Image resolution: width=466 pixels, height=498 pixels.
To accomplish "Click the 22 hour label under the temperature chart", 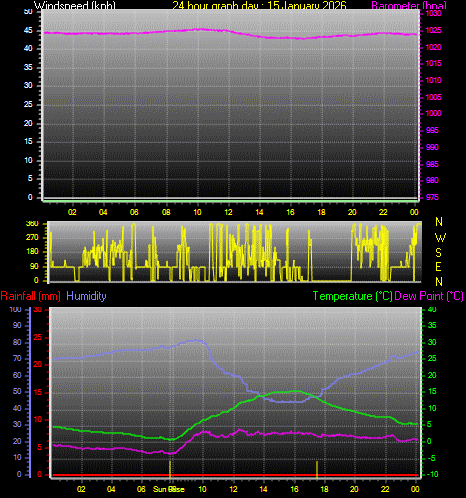I will (x=385, y=489).
